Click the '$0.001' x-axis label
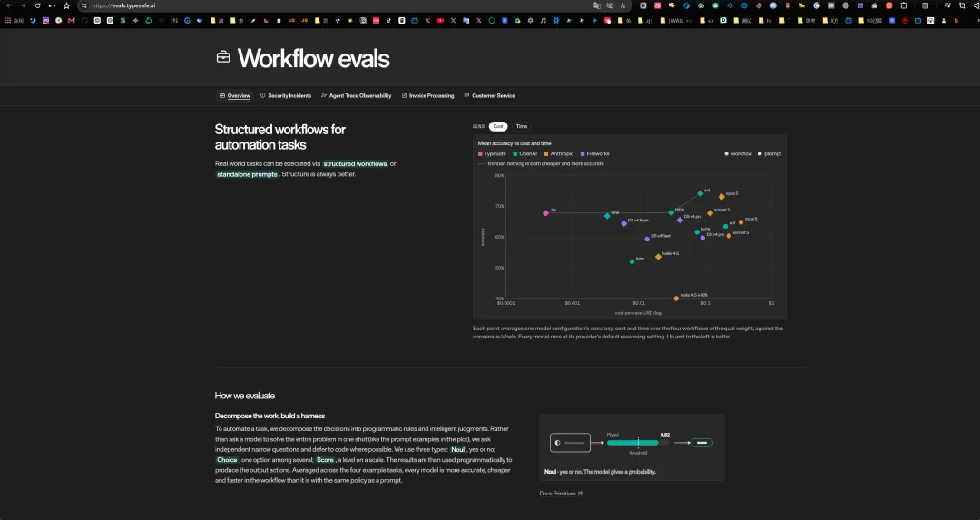 pyautogui.click(x=572, y=303)
